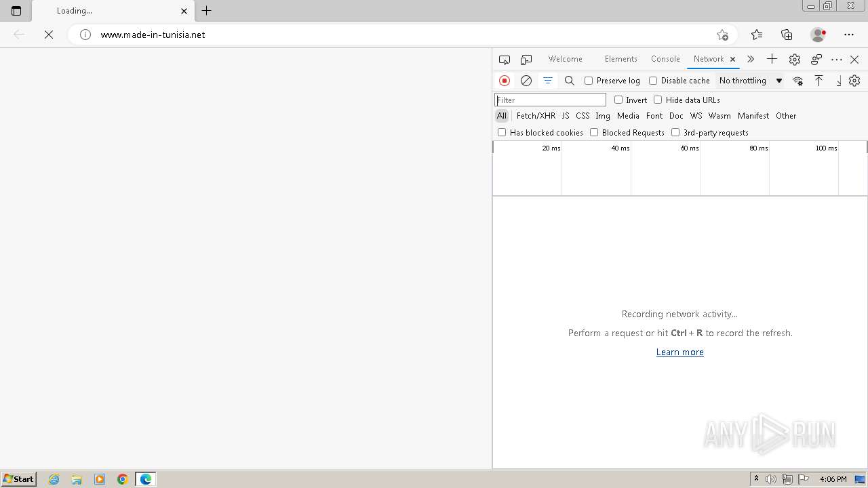Click the import HAR upload arrow
This screenshot has height=488, width=868.
click(819, 81)
